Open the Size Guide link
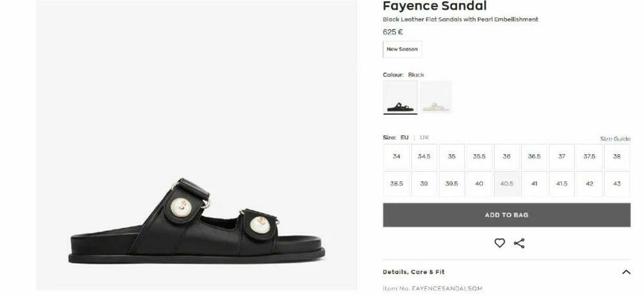Screen dimensions: 644x298 [x=614, y=139]
